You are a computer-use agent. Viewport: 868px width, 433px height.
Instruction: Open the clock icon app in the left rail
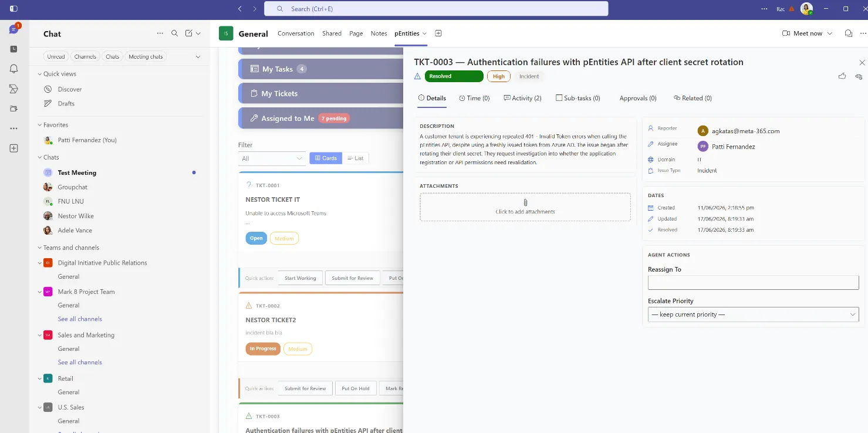click(x=13, y=49)
